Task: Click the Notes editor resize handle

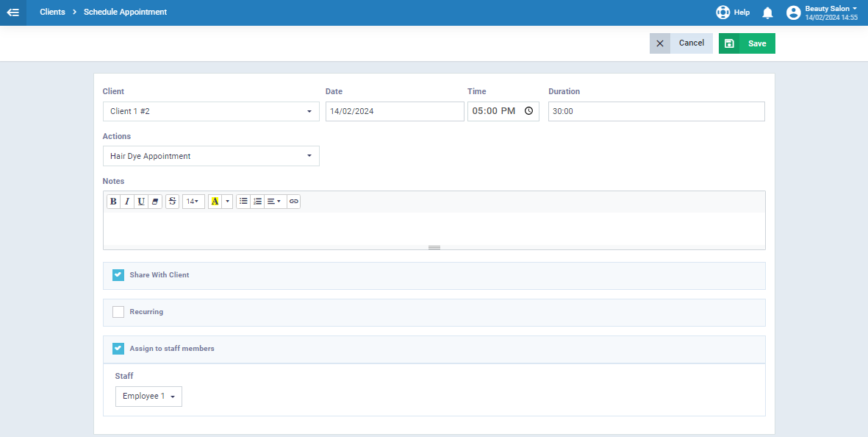Action: coord(434,247)
